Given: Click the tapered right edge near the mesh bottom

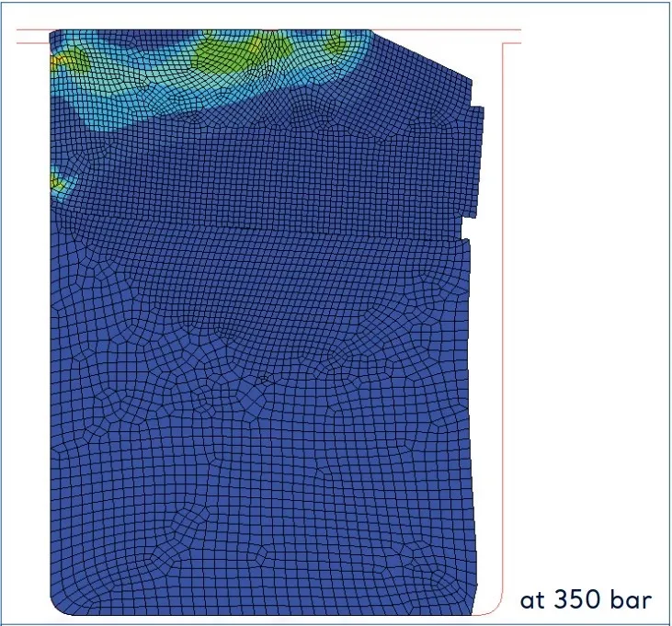Looking at the screenshot, I should pyautogui.click(x=473, y=536).
